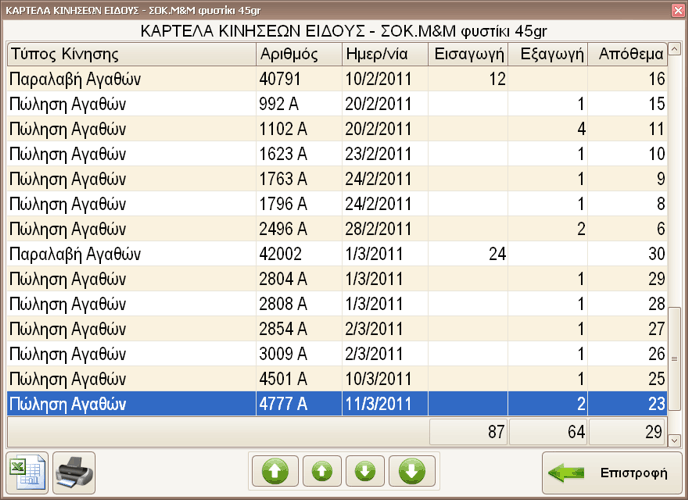Jump to last record with large down arrow
688x500 pixels.
pos(412,471)
